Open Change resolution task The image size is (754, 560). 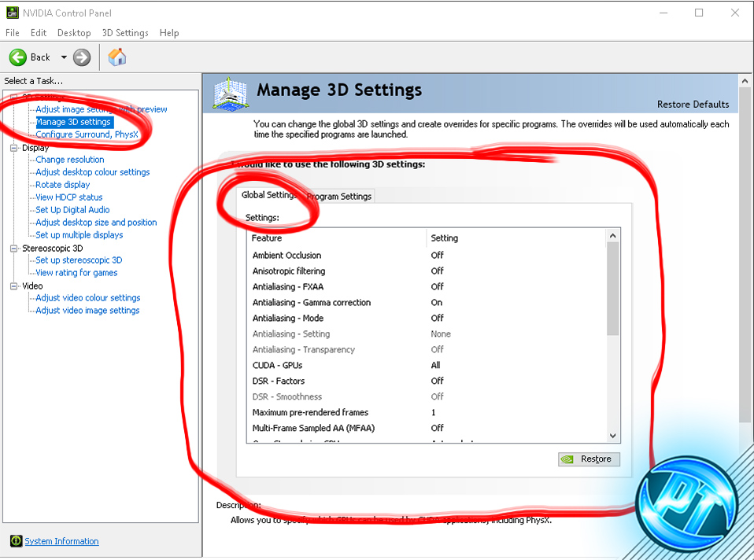coord(70,160)
